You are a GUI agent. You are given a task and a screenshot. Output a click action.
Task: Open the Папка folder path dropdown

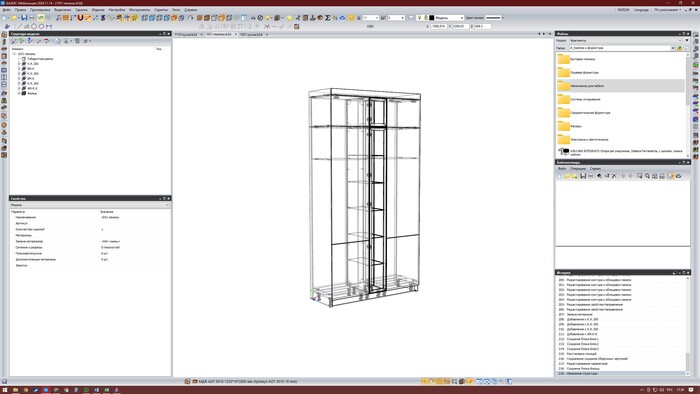(x=673, y=48)
